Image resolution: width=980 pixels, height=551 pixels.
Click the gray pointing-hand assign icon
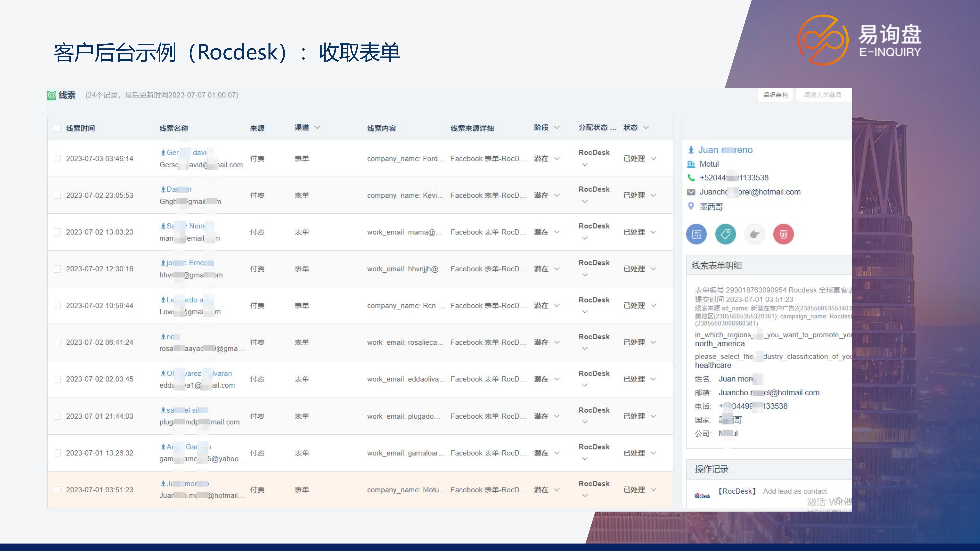(x=754, y=234)
